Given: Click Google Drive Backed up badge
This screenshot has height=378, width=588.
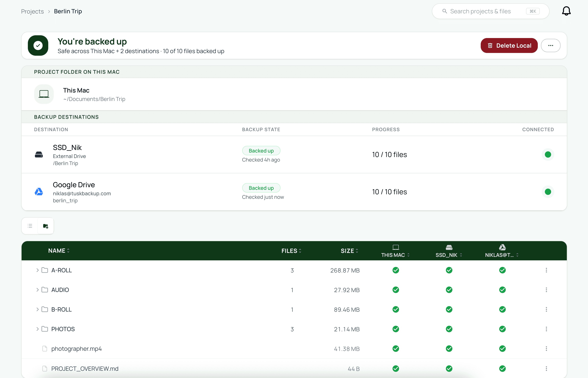Looking at the screenshot, I should [261, 188].
